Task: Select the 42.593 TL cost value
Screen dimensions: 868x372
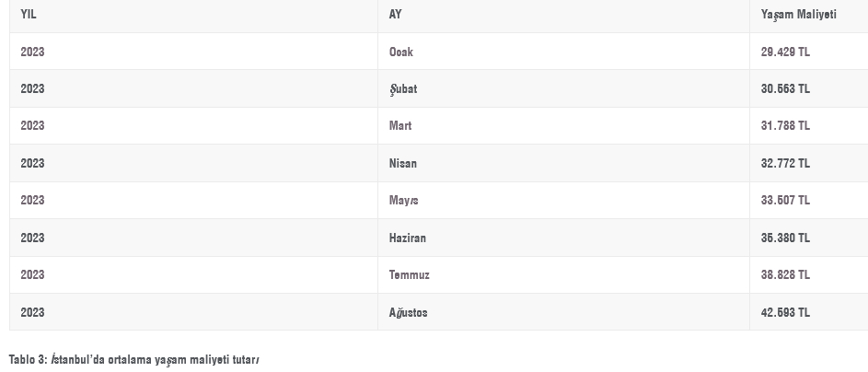Action: (785, 313)
